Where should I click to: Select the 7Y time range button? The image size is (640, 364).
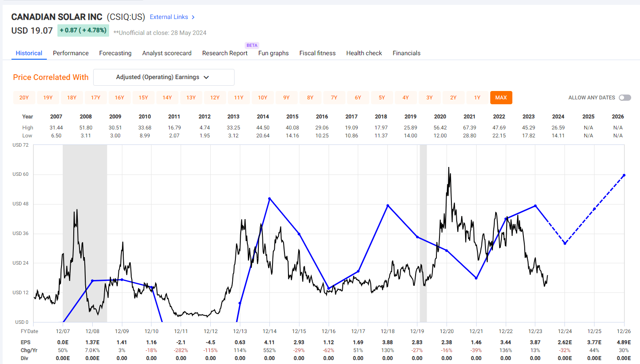(x=334, y=98)
